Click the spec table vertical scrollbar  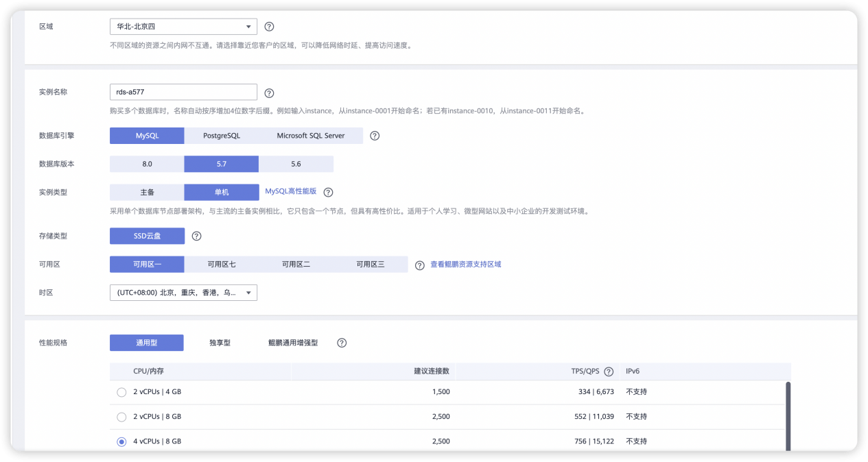[788, 415]
